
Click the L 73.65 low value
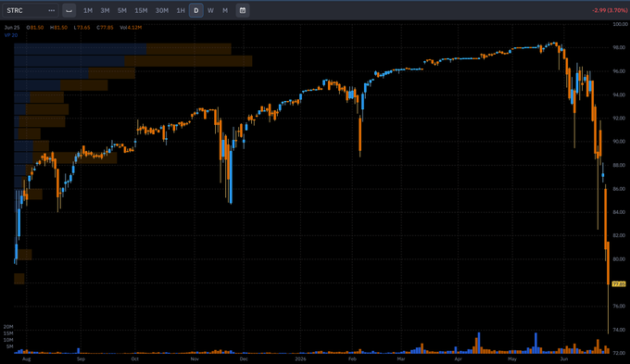pyautogui.click(x=82, y=28)
